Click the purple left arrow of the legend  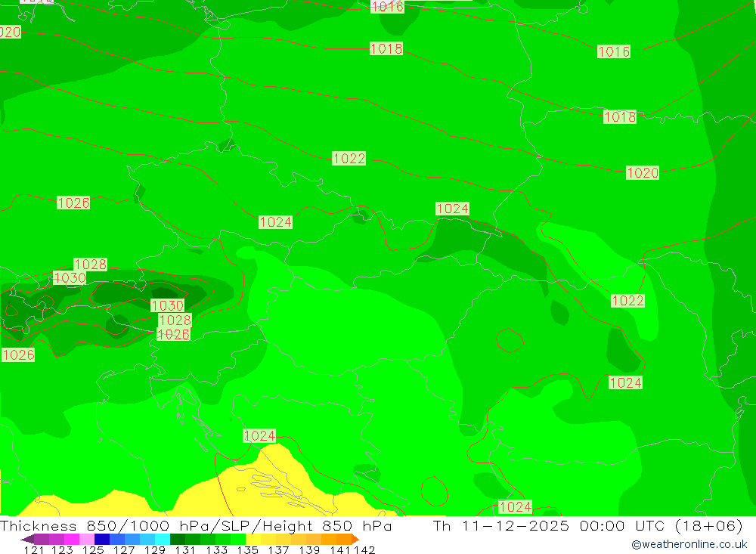coord(27,539)
